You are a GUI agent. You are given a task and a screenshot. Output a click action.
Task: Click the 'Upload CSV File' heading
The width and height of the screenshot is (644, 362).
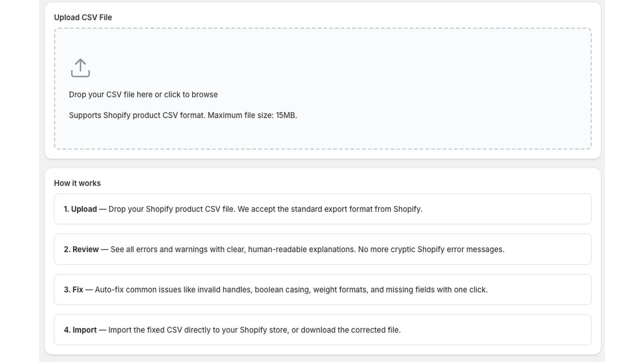coord(83,18)
